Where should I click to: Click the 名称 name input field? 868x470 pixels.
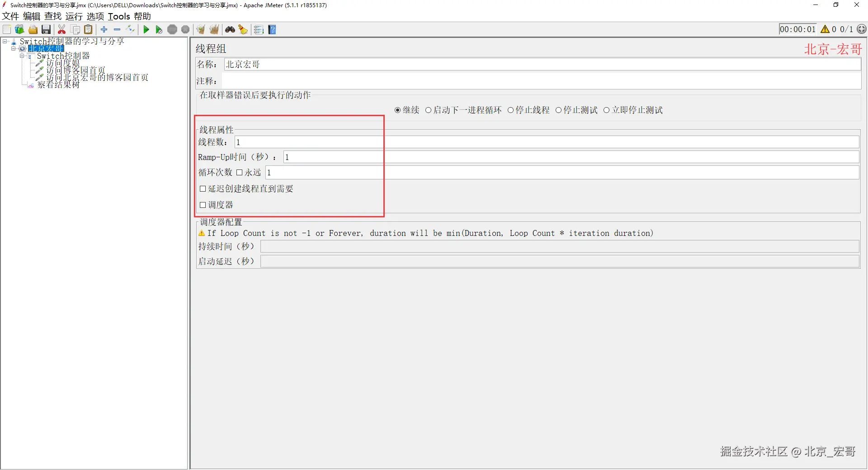542,65
